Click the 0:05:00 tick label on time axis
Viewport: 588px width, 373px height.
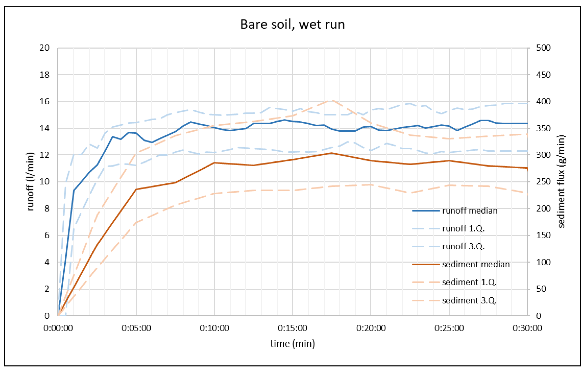(x=136, y=328)
